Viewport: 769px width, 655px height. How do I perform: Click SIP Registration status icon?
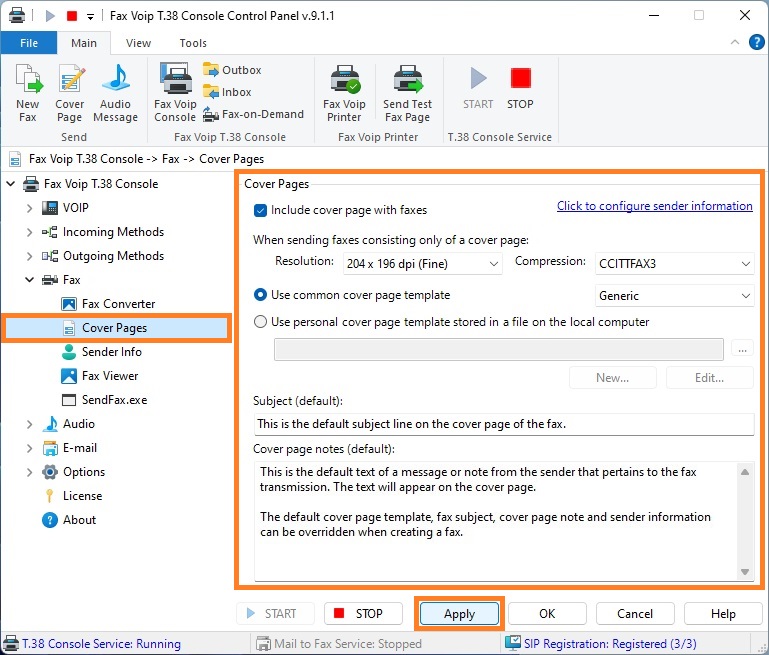coord(513,643)
